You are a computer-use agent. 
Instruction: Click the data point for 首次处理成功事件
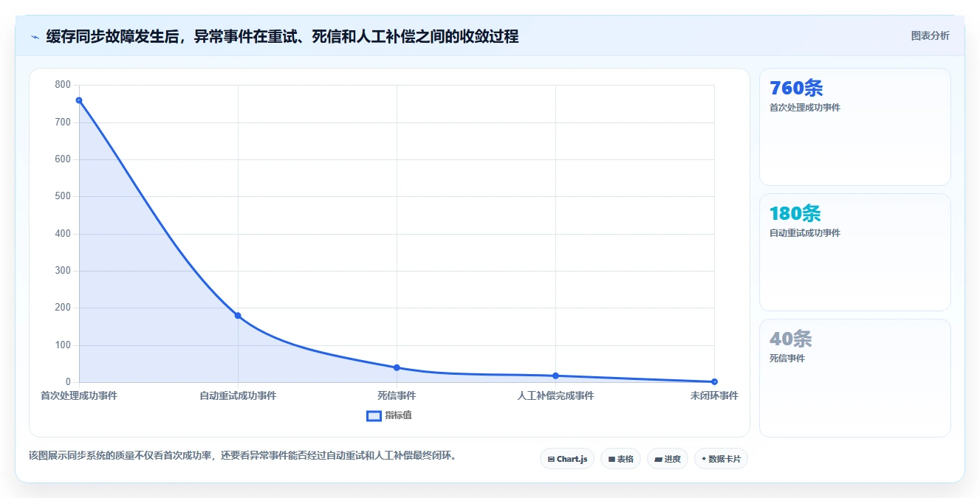(x=79, y=100)
